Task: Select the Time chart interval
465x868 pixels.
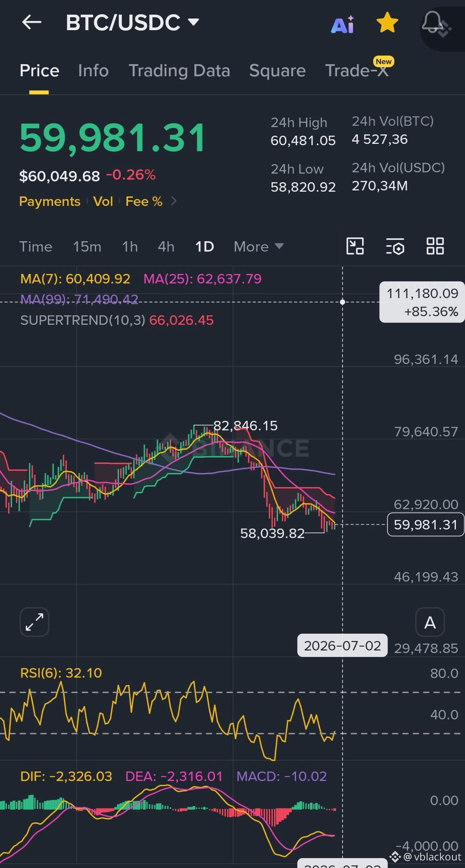Action: (36, 247)
